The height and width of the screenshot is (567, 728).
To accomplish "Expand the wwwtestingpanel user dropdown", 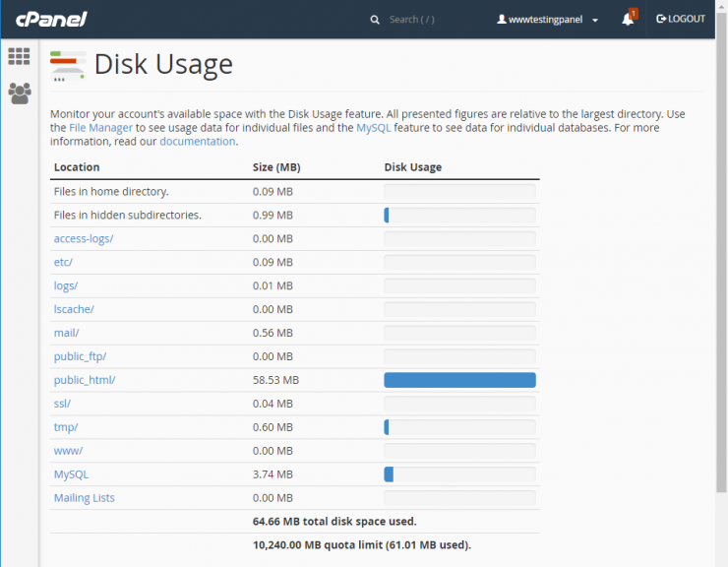I will click(548, 20).
